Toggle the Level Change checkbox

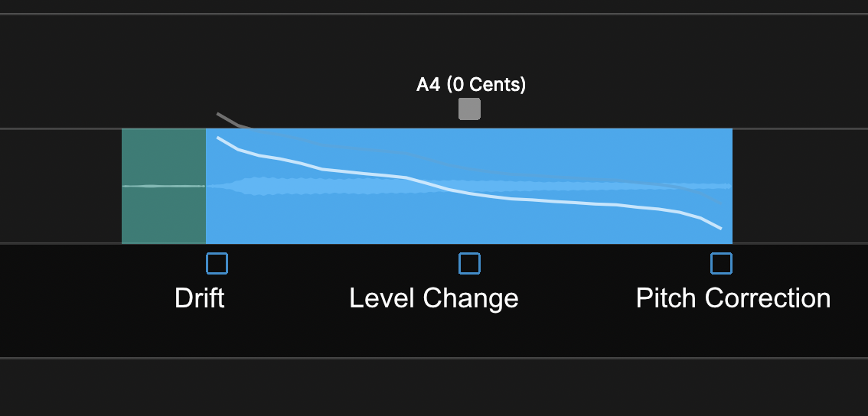tap(469, 264)
